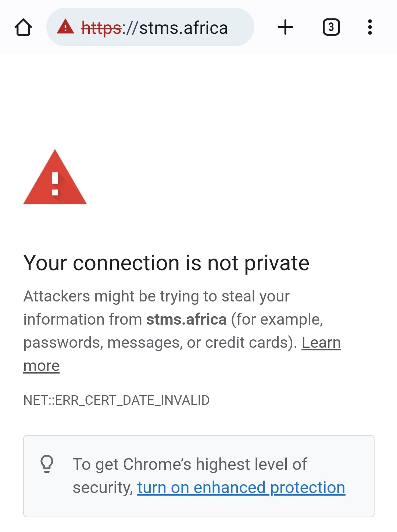397x532 pixels.
Task: Open Chrome's three-dot menu
Action: (x=370, y=27)
